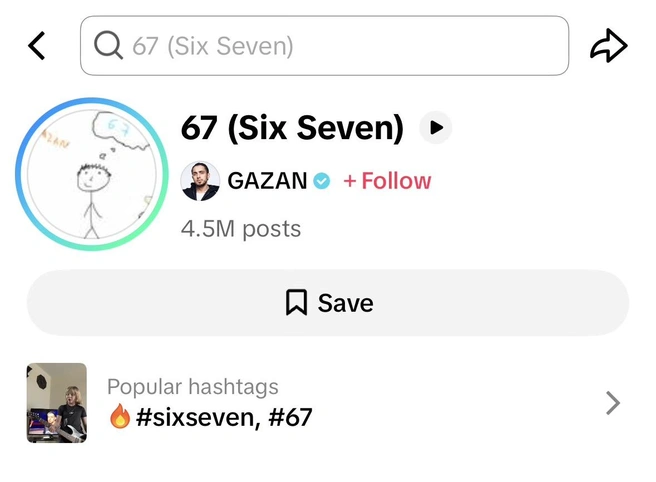The height and width of the screenshot is (482, 656).
Task: Select the 67 (Six Seven) sound title
Action: click(292, 128)
